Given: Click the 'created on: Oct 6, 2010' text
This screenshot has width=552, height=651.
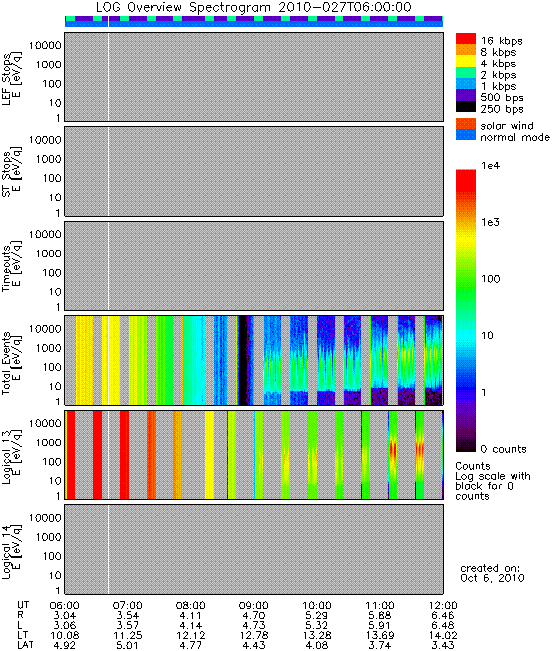Looking at the screenshot, I should [x=492, y=573].
